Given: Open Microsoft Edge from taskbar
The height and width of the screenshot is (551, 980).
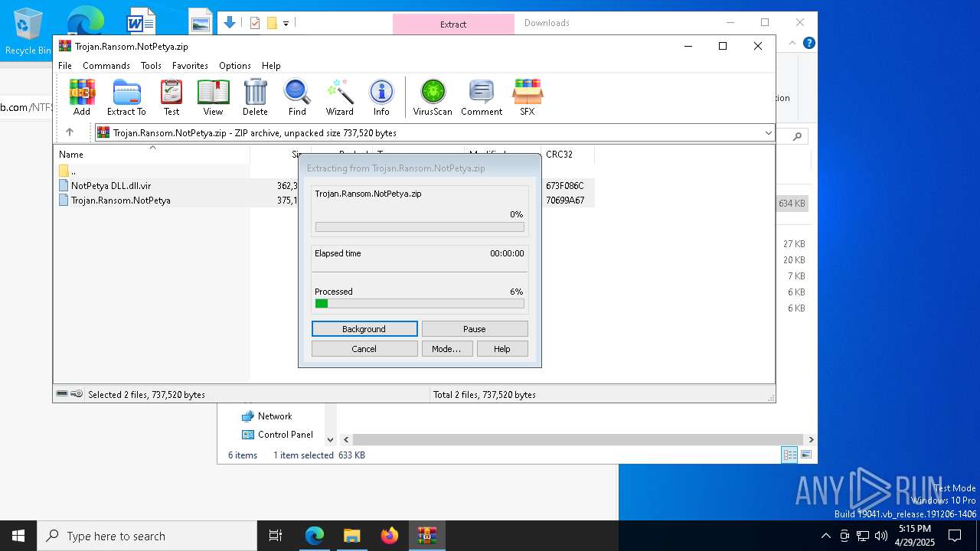Looking at the screenshot, I should pyautogui.click(x=315, y=536).
